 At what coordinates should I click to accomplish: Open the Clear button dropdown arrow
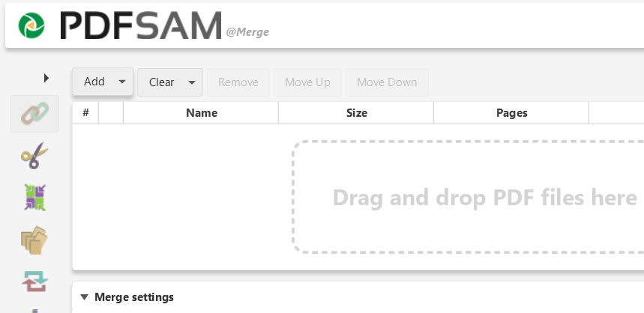tap(191, 82)
